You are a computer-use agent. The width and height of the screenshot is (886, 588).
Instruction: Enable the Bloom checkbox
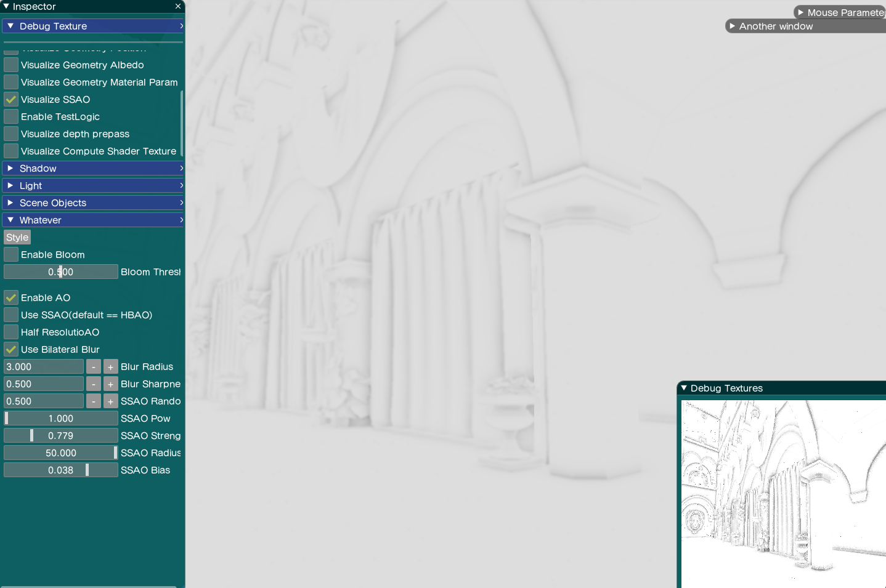(11, 254)
